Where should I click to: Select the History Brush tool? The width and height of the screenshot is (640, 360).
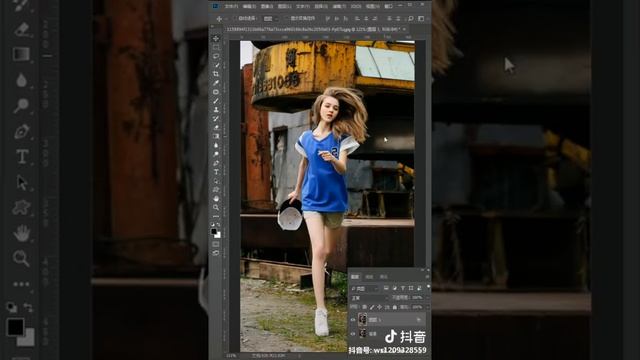pyautogui.click(x=216, y=118)
